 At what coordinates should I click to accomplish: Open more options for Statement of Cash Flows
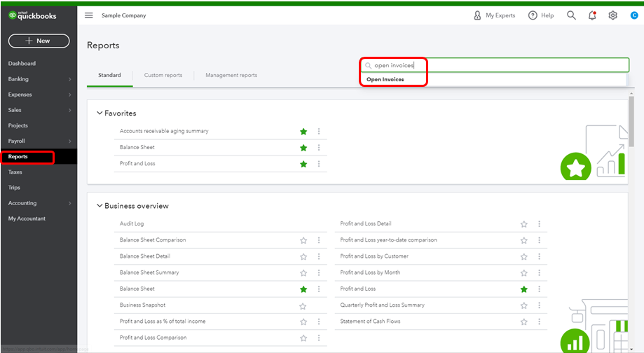tap(540, 321)
